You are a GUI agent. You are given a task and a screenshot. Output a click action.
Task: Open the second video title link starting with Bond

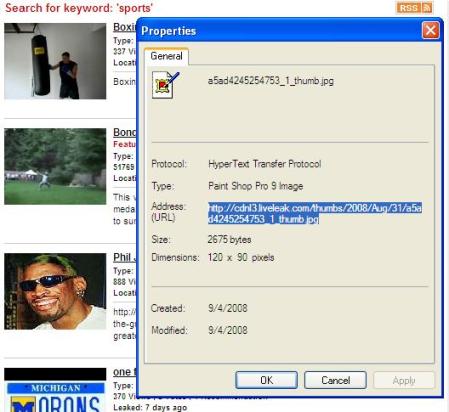[124, 132]
